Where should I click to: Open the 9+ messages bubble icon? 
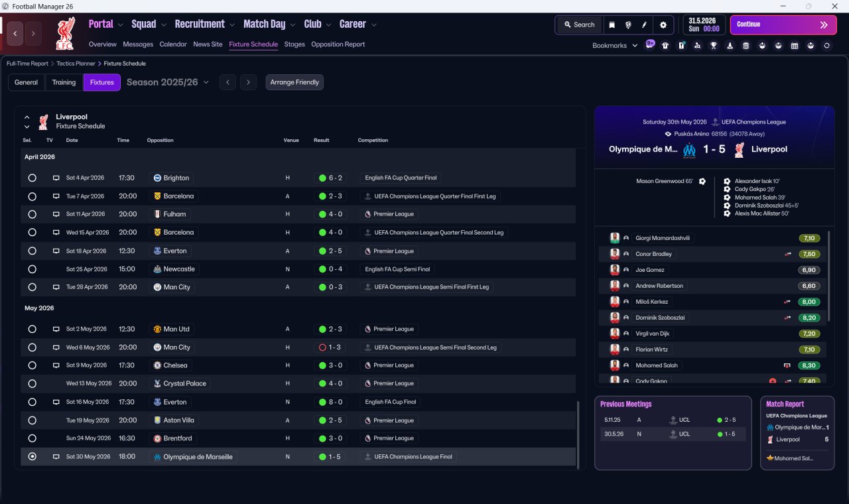tap(650, 45)
